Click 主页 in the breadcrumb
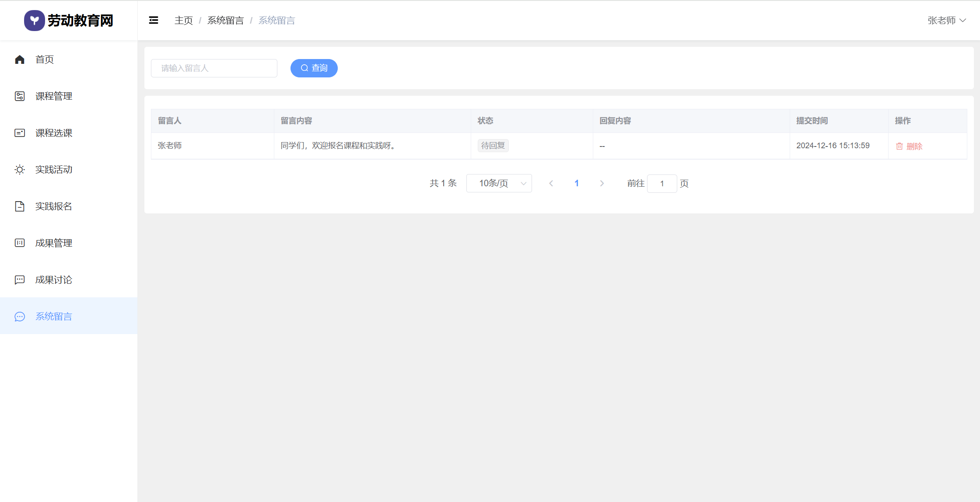This screenshot has height=502, width=980. tap(183, 21)
